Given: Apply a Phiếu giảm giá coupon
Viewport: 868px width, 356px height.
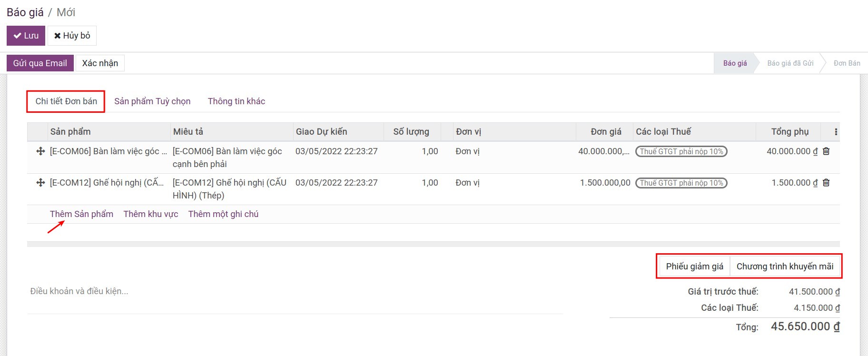Looking at the screenshot, I should pos(694,267).
